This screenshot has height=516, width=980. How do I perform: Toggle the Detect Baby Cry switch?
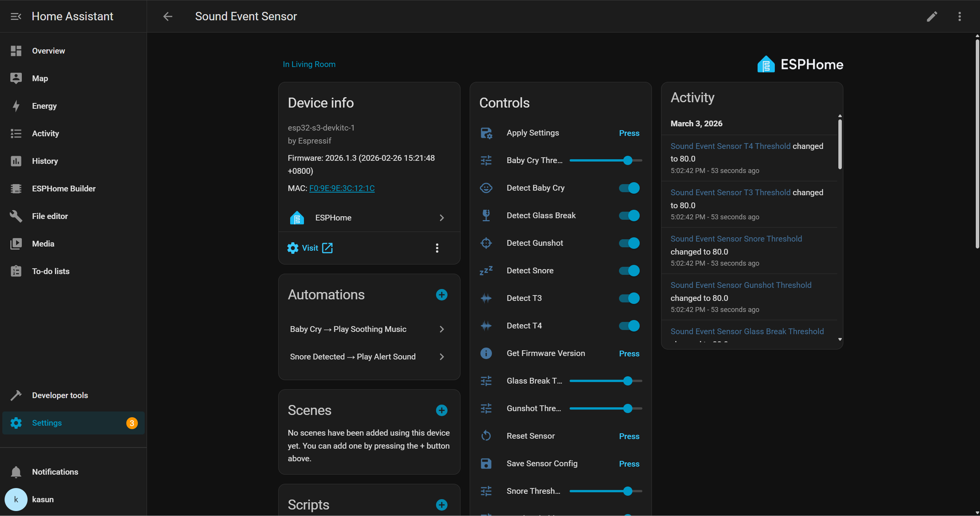(629, 188)
